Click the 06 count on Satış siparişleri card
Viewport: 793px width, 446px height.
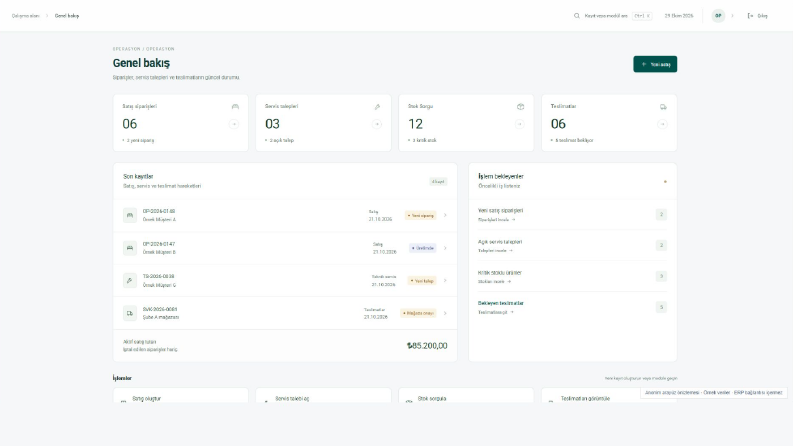click(129, 124)
